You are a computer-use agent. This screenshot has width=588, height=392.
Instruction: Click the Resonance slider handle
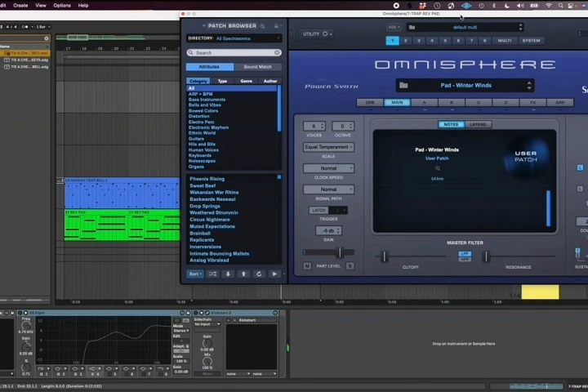pos(487,256)
